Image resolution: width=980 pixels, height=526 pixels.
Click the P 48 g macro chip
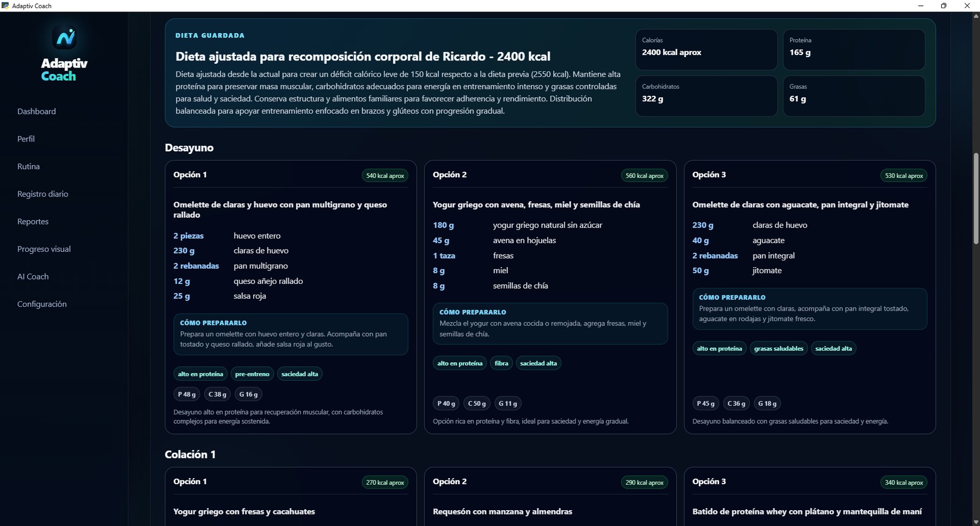coord(187,394)
